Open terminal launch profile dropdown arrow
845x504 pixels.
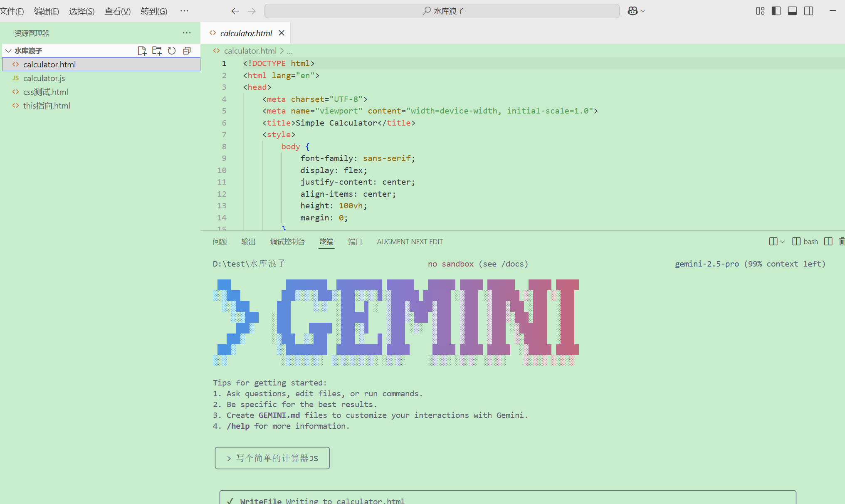(x=782, y=242)
